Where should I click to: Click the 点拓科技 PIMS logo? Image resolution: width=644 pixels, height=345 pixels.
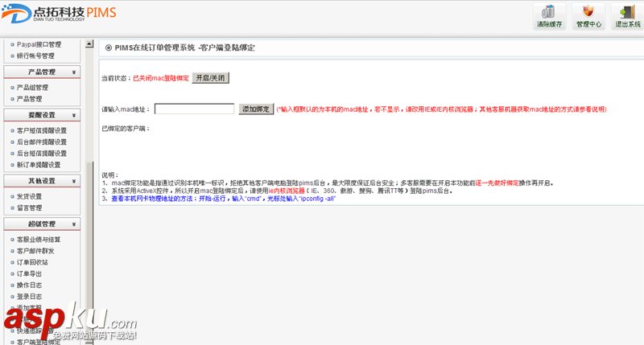click(59, 13)
